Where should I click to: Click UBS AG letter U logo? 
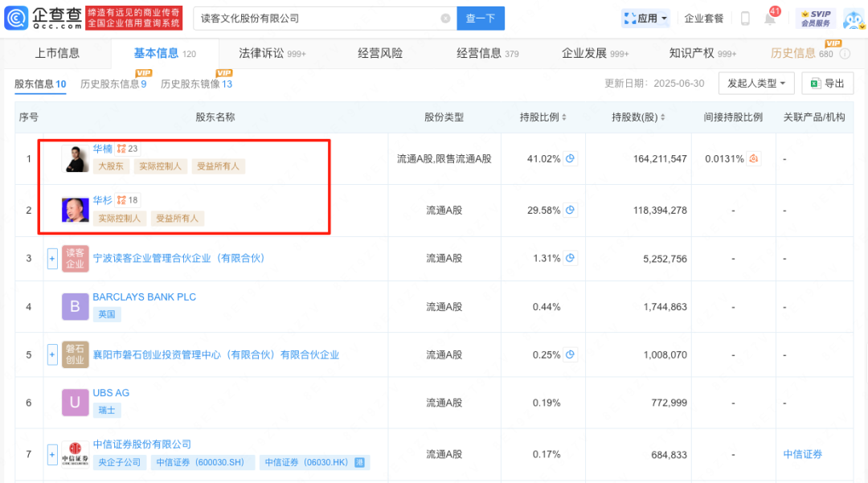76,403
